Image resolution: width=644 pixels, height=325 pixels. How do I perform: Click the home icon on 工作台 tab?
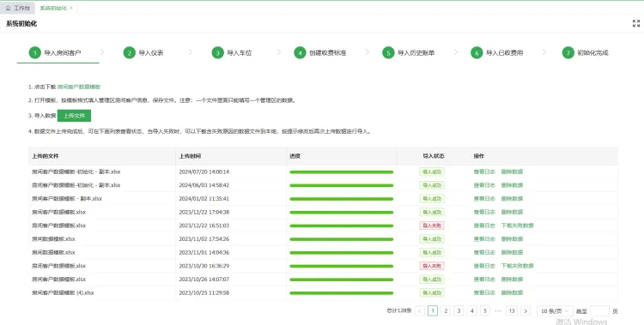tap(9, 9)
